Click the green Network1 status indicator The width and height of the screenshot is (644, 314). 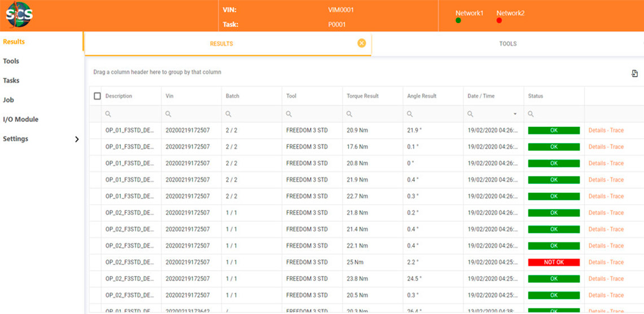click(x=458, y=21)
